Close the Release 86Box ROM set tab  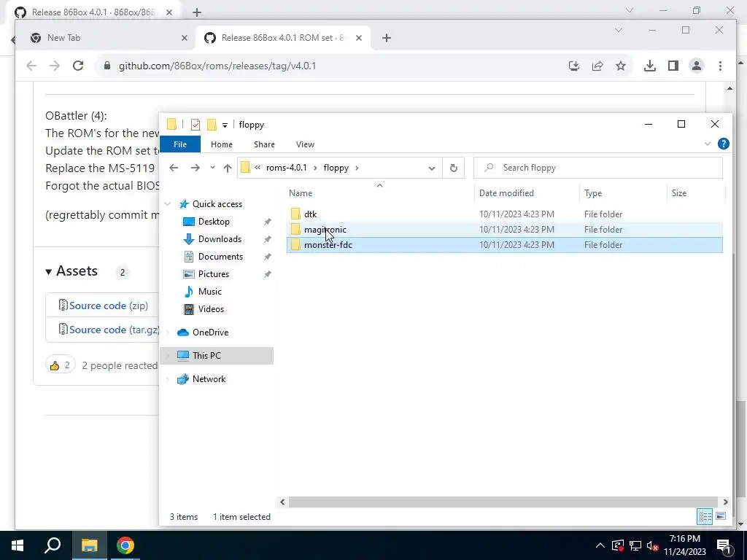coord(359,38)
